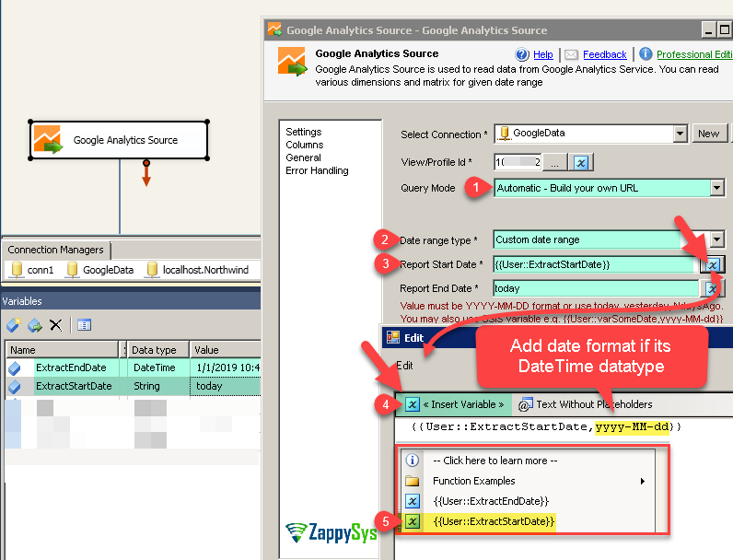This screenshot has width=733, height=560.
Task: Open Date range type dropdown
Action: tap(716, 239)
